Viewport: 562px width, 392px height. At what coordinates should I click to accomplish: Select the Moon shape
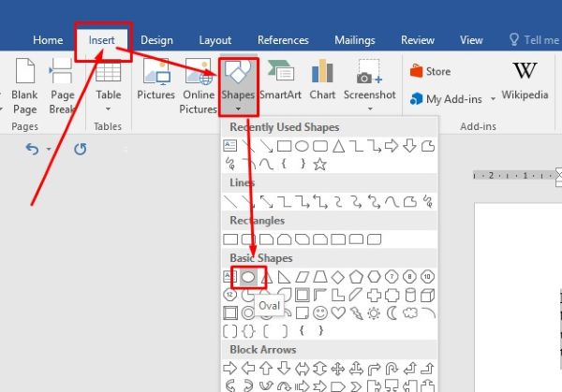[392, 312]
